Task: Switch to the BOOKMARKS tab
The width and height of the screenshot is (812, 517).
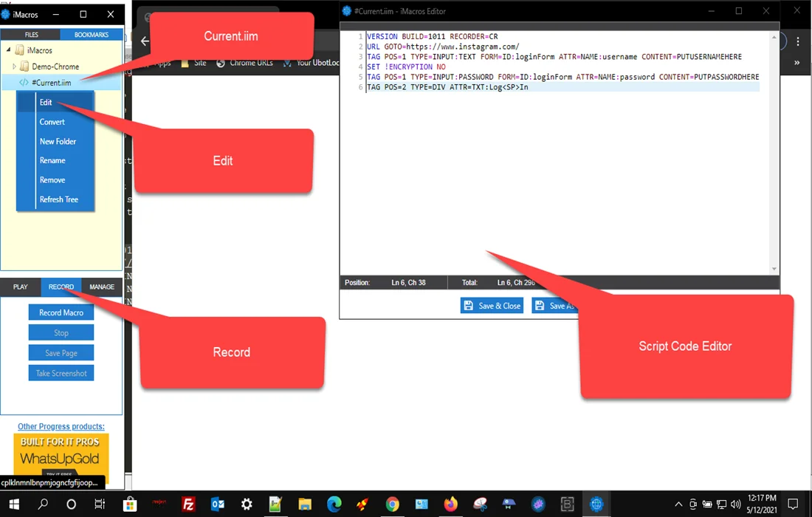Action: [x=91, y=35]
